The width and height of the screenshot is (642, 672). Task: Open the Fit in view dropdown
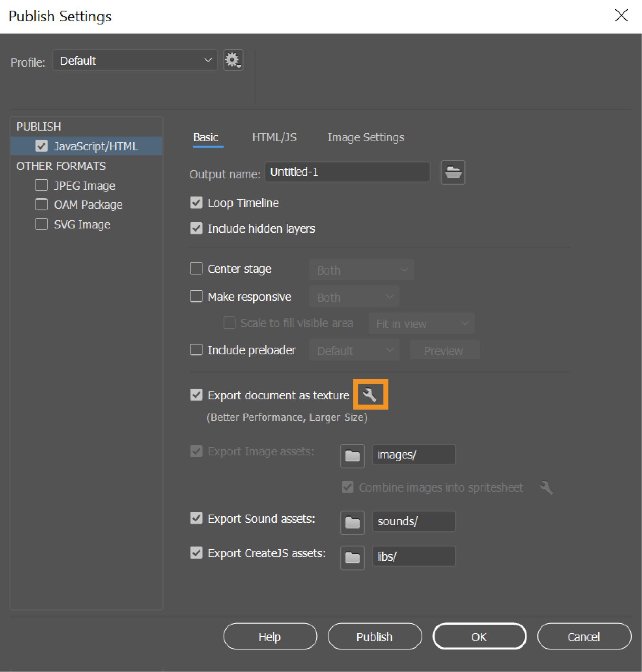[421, 323]
